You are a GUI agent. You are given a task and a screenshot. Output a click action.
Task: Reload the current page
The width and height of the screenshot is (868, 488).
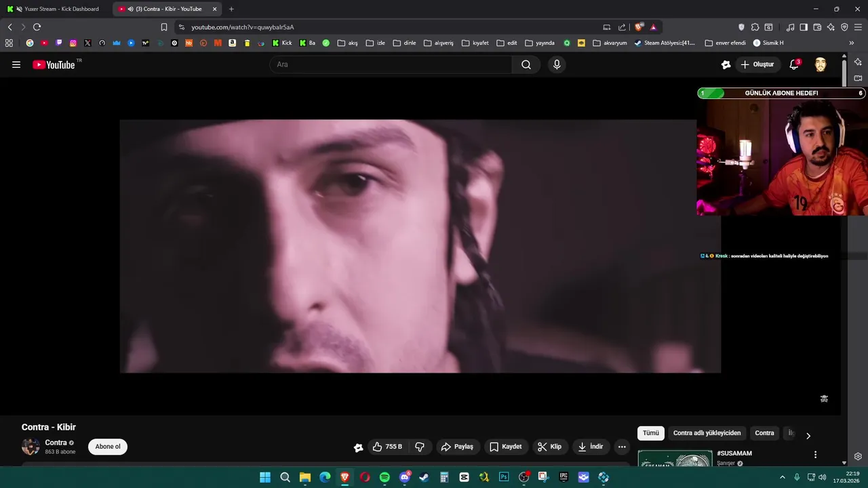pyautogui.click(x=37, y=27)
